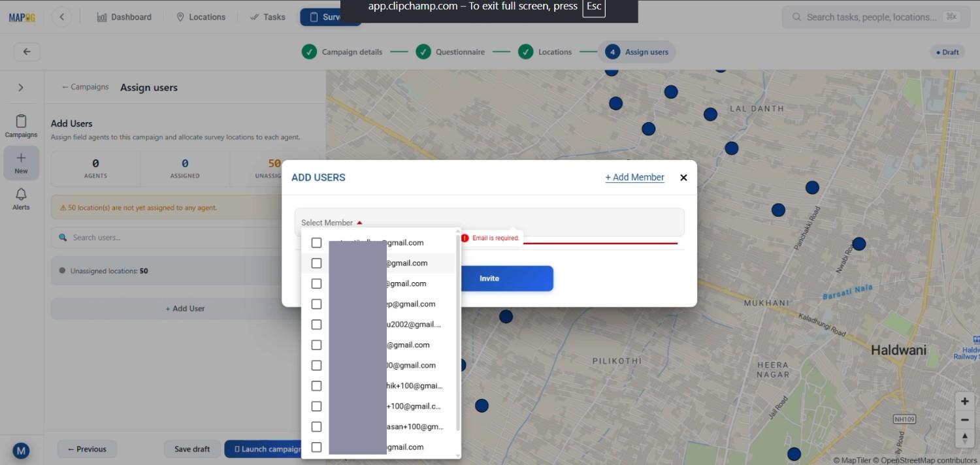Click the member list scrollbar
Image resolution: width=980 pixels, height=465 pixels.
(458, 333)
